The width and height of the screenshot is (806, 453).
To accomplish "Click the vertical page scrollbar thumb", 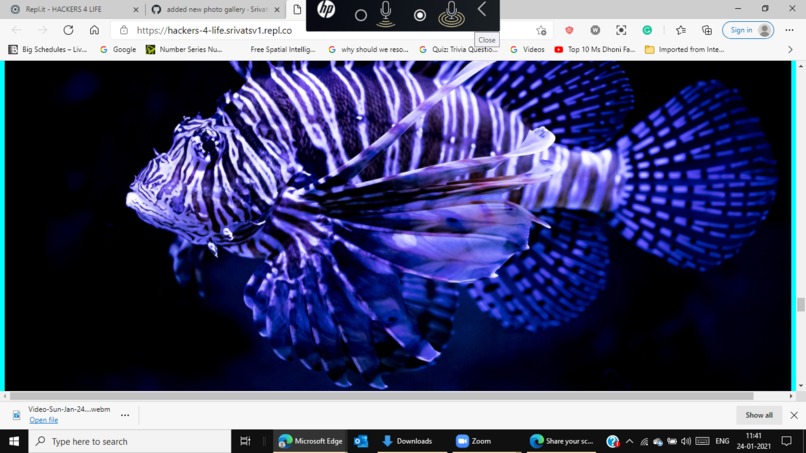I will tap(800, 304).
